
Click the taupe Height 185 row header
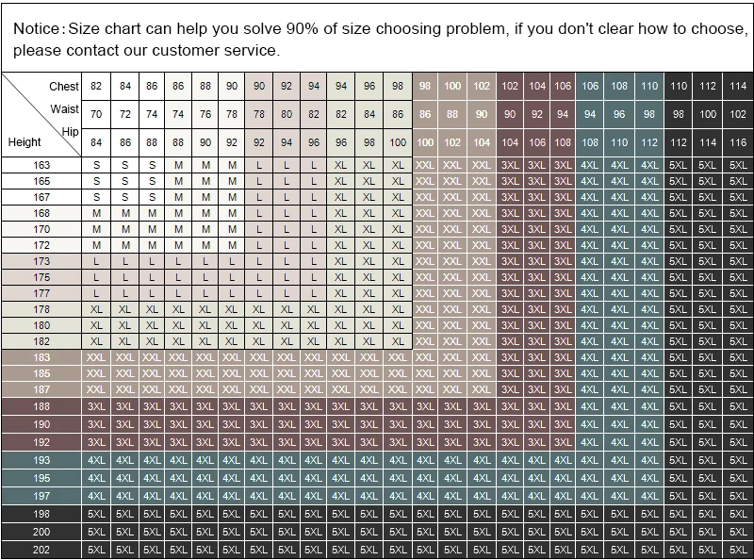(x=41, y=373)
